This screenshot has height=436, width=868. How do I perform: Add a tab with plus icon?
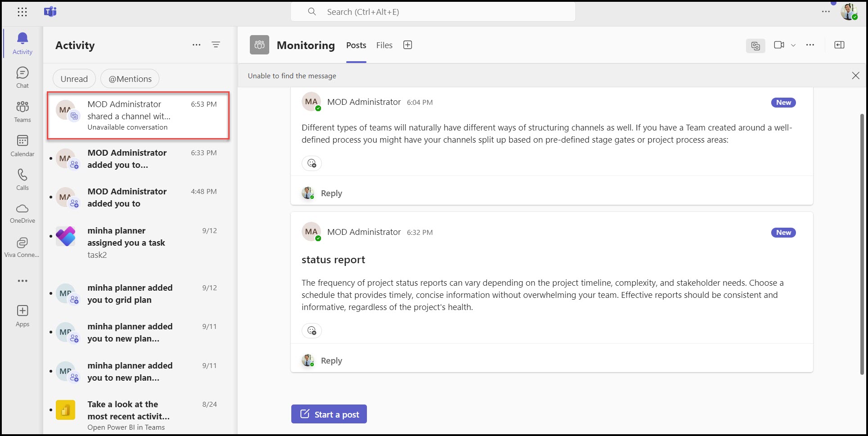407,45
